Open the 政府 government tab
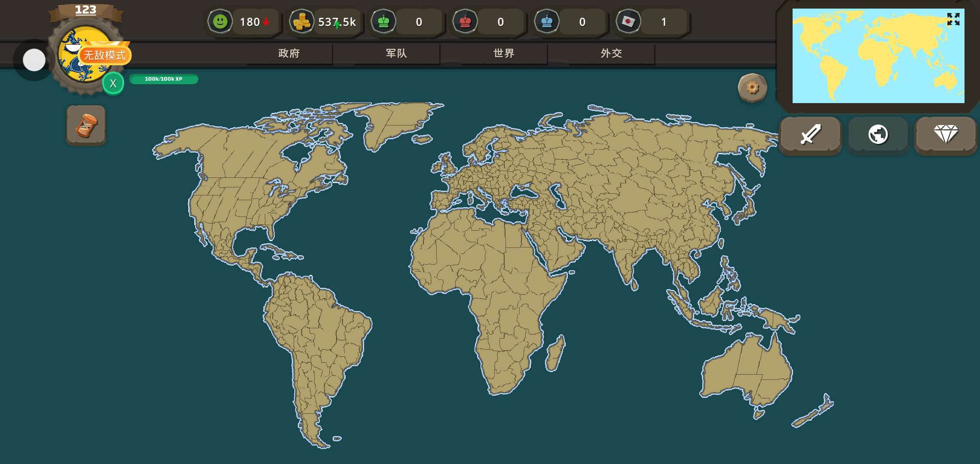Screen dimensions: 980x464 pos(289,53)
